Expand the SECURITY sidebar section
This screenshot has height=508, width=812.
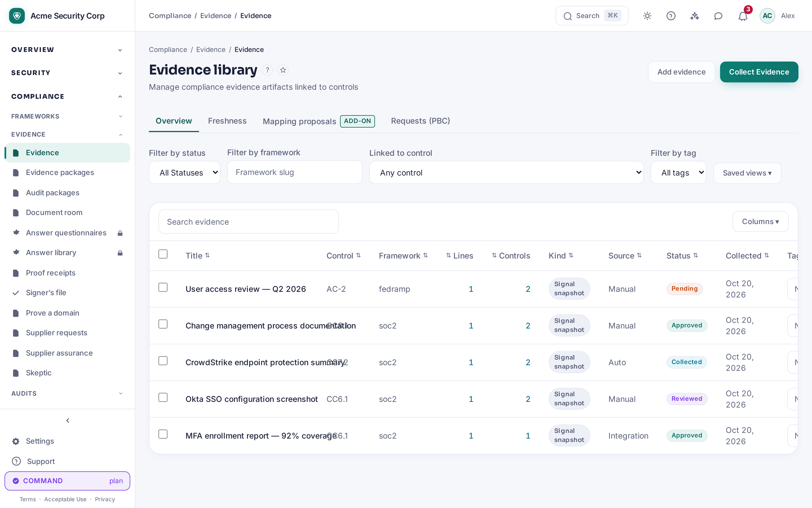pyautogui.click(x=67, y=73)
